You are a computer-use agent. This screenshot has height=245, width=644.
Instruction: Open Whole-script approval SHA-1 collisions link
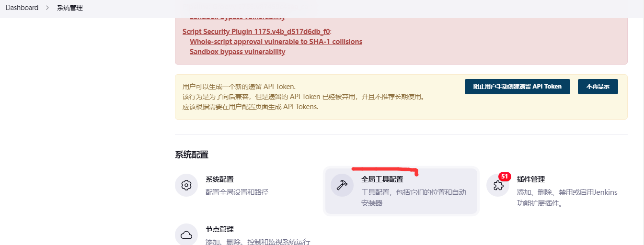pyautogui.click(x=276, y=42)
